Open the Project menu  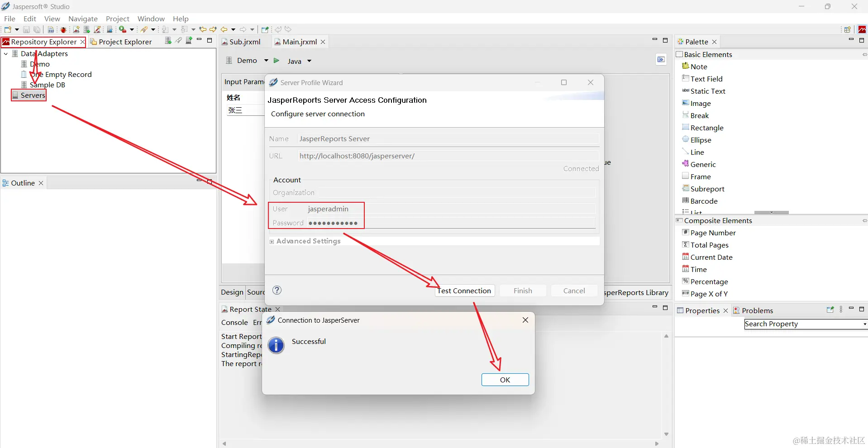(117, 19)
